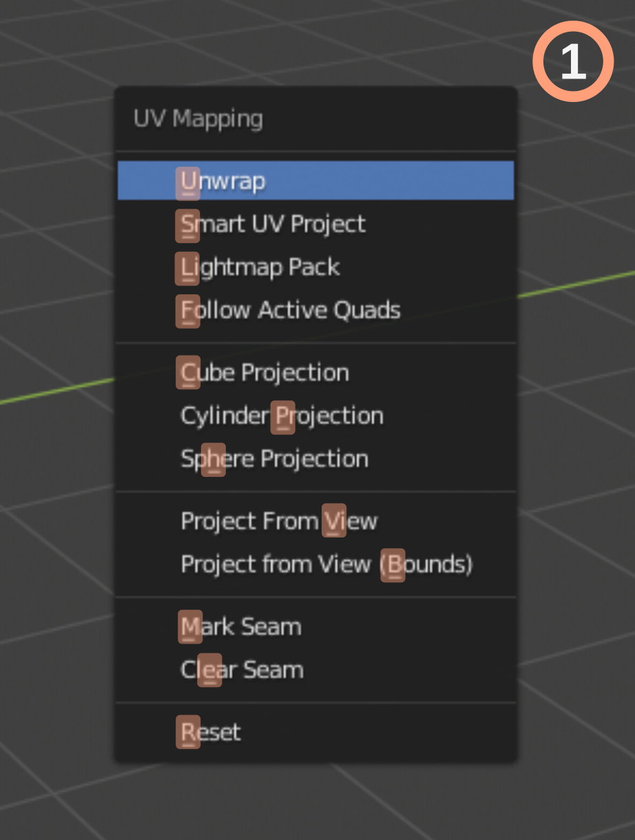This screenshot has width=635, height=840.
Task: Choose Sphere Projection
Action: coord(315,459)
